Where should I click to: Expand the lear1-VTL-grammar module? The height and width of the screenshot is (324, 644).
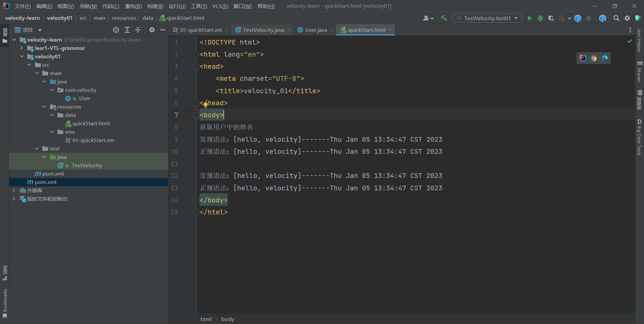21,48
